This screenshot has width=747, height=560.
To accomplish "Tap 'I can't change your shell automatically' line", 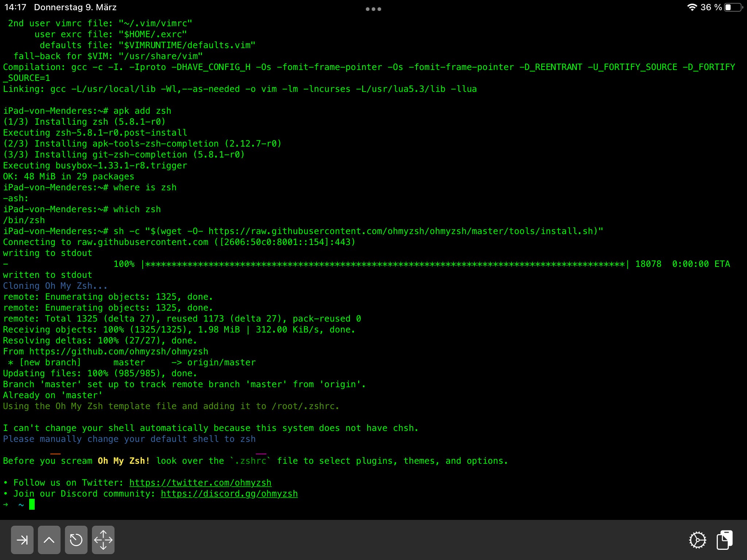I will [211, 428].
